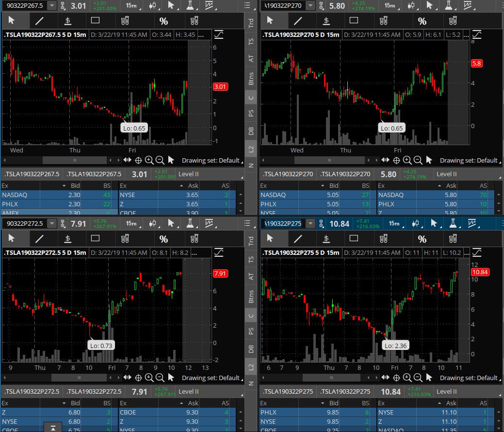Open the Level II tab for TSLA190322P270
The image size is (504, 432).
(446, 174)
